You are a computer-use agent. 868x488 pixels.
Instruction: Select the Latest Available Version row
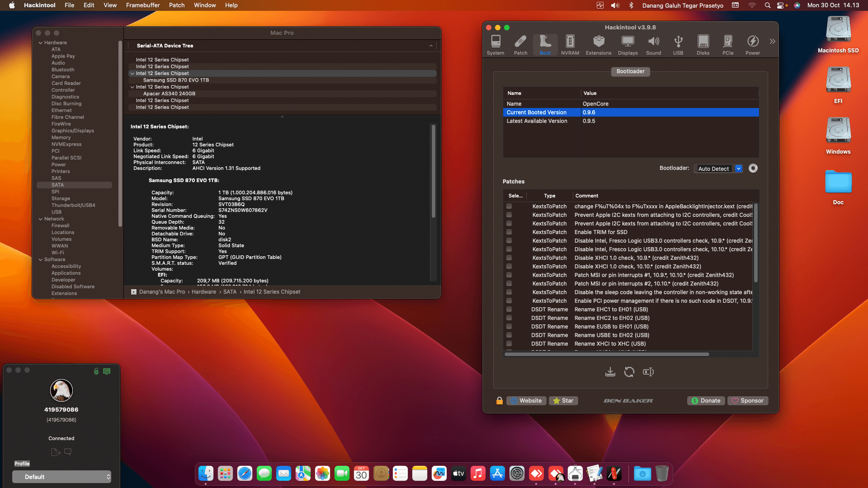pos(631,121)
